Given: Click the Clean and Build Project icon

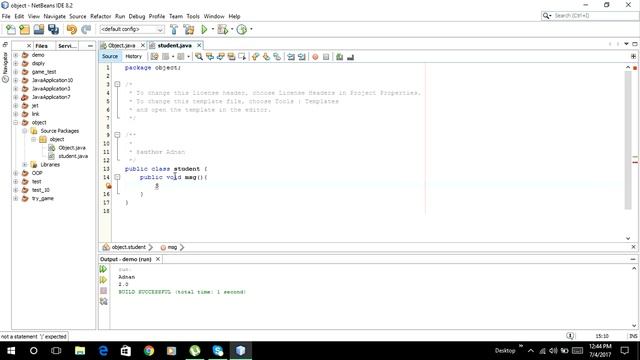Looking at the screenshot, I should tap(189, 29).
